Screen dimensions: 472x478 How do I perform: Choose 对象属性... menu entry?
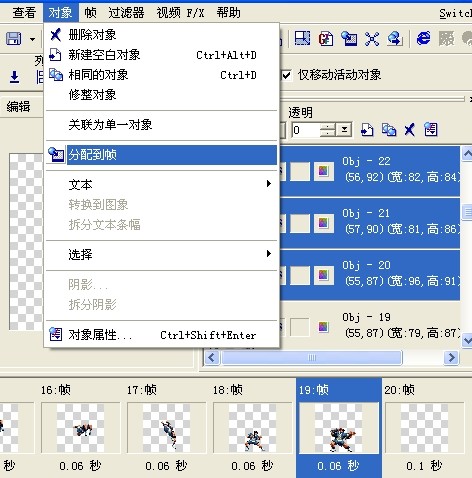pos(161,334)
